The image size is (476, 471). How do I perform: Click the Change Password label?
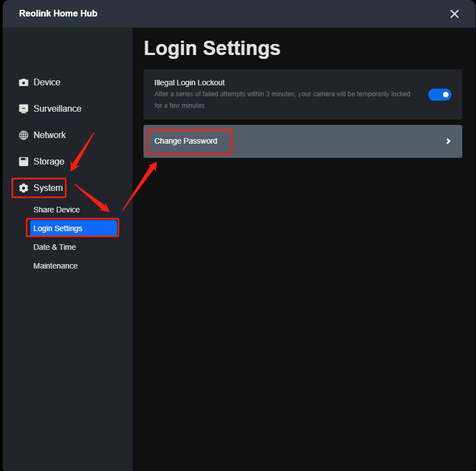(x=186, y=141)
